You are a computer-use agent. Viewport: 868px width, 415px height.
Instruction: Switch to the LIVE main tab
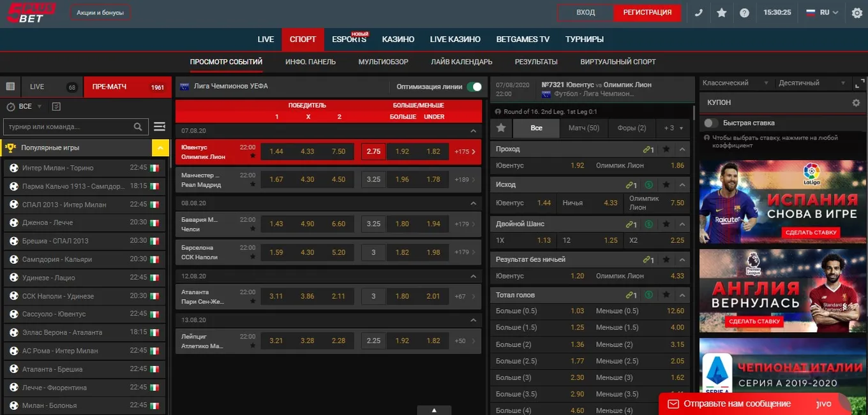pyautogui.click(x=266, y=40)
